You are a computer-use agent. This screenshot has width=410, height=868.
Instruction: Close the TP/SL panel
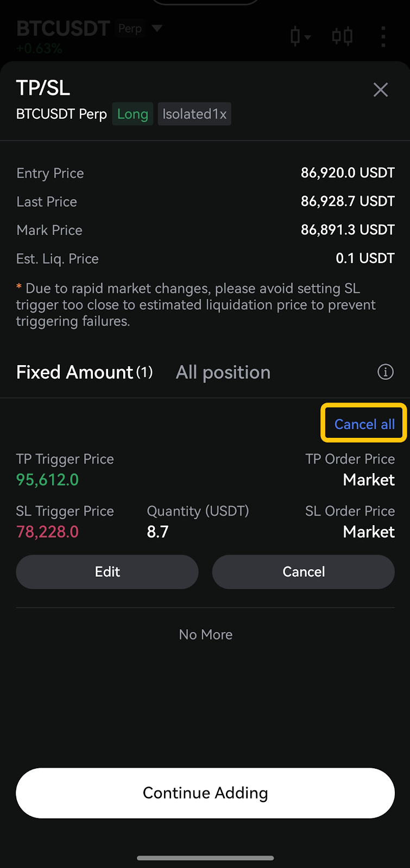381,90
